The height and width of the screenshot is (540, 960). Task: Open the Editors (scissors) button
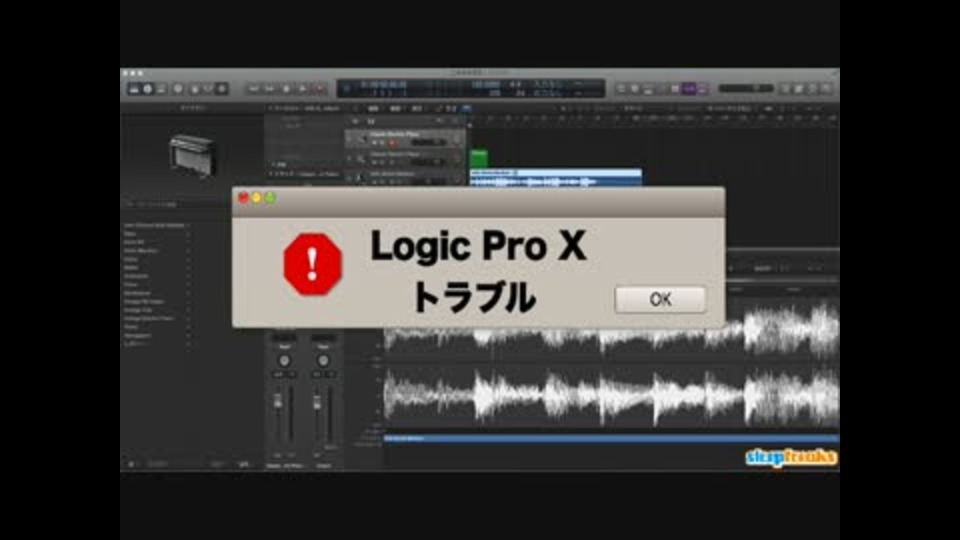pos(222,89)
